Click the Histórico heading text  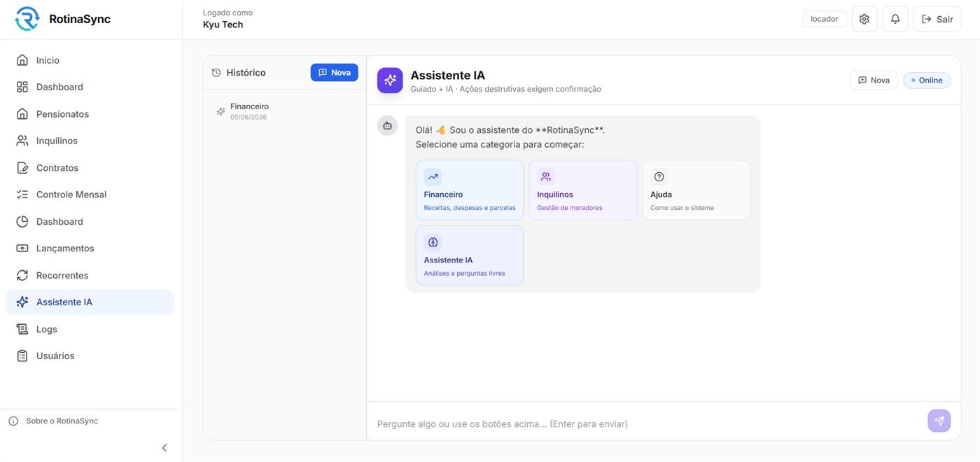click(x=246, y=73)
